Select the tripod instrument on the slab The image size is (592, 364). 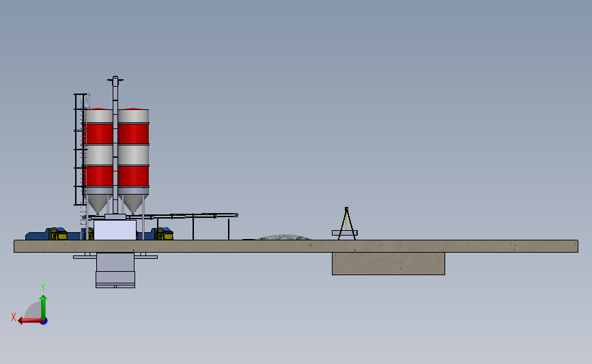(x=346, y=223)
